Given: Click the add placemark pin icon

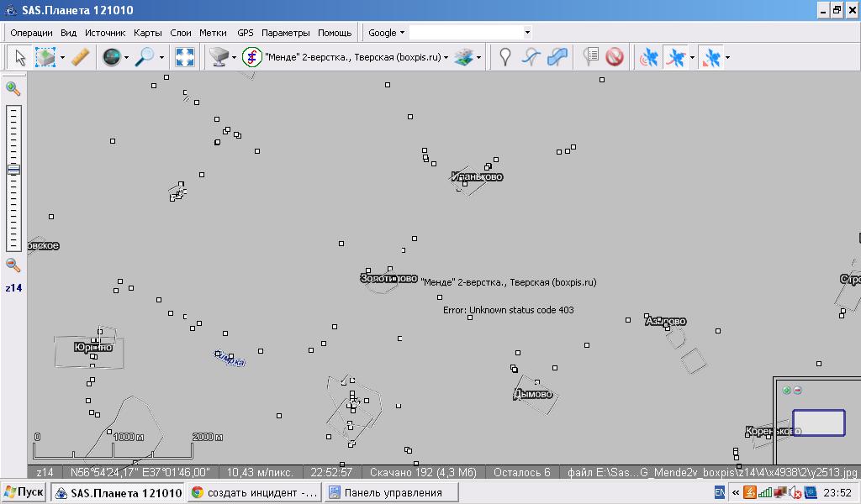Looking at the screenshot, I should (504, 57).
